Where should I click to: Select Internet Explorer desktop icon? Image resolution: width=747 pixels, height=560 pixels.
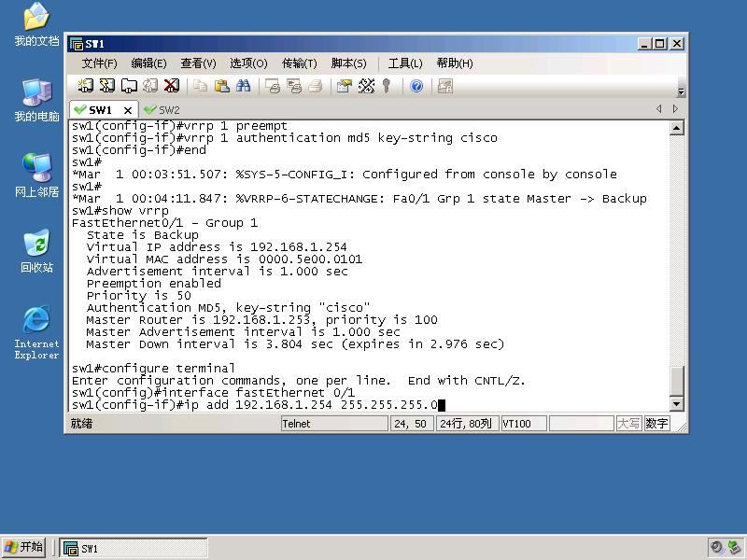point(36,333)
